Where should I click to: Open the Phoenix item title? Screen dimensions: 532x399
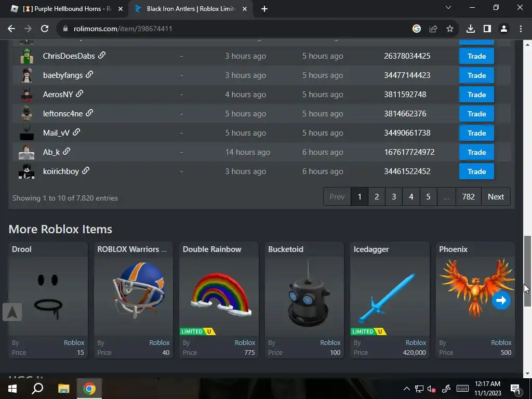click(453, 249)
